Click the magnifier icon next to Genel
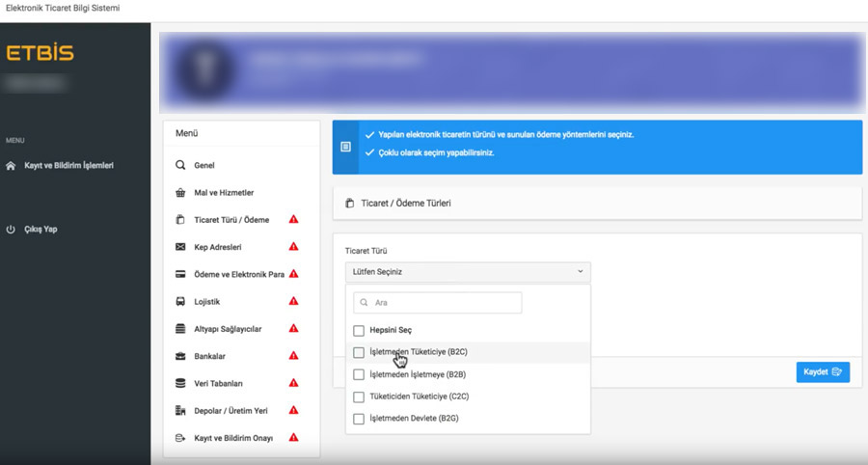The height and width of the screenshot is (465, 868). tap(180, 165)
